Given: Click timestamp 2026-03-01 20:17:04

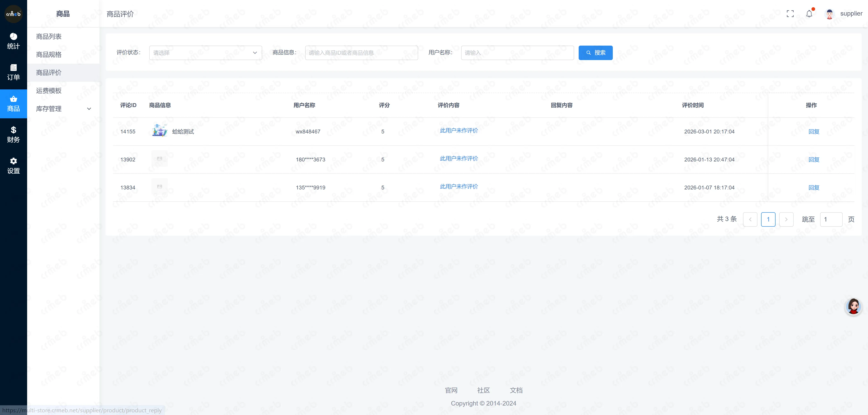Looking at the screenshot, I should click(x=709, y=132).
